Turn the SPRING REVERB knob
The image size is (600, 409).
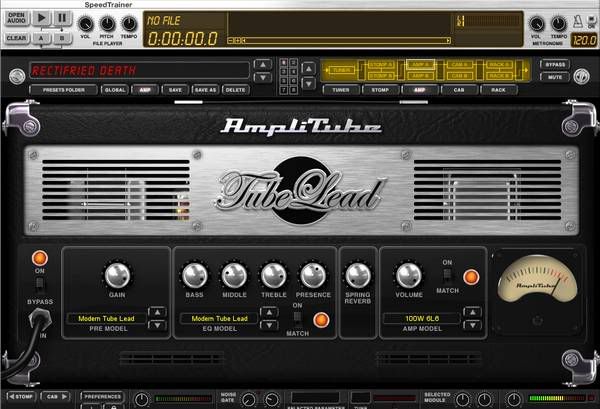click(x=358, y=275)
